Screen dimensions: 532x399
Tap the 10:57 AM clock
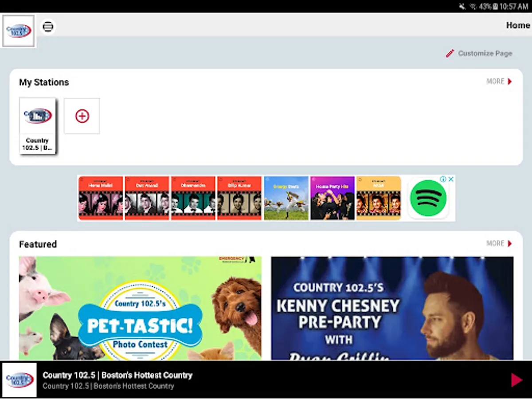click(514, 6)
